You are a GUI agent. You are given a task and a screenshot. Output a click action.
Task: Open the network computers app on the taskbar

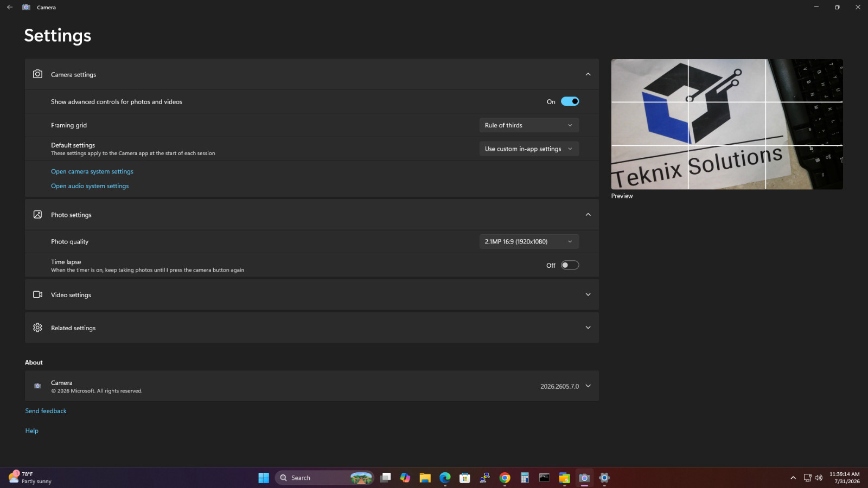(x=485, y=478)
